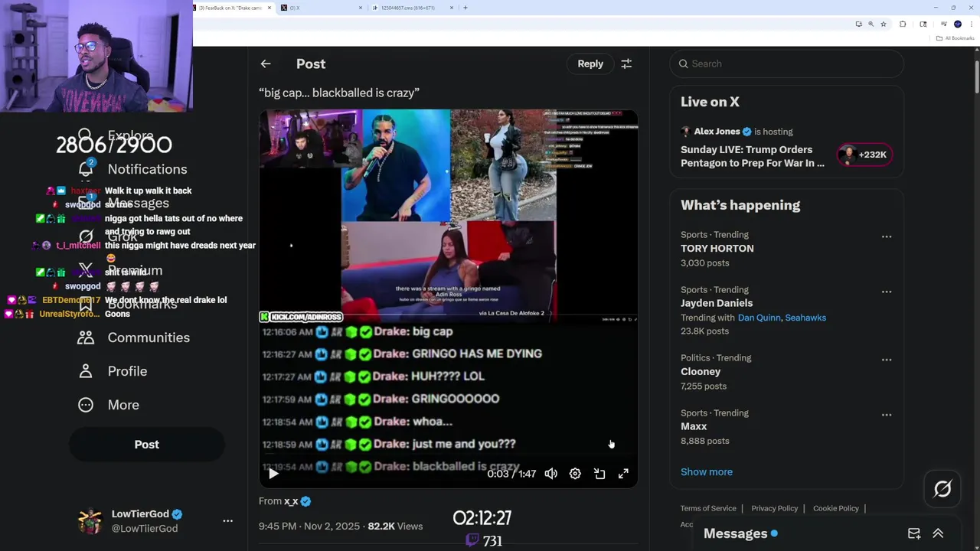Open the Clooney trending topic
Viewport: 980px width, 551px height.
coord(701,372)
